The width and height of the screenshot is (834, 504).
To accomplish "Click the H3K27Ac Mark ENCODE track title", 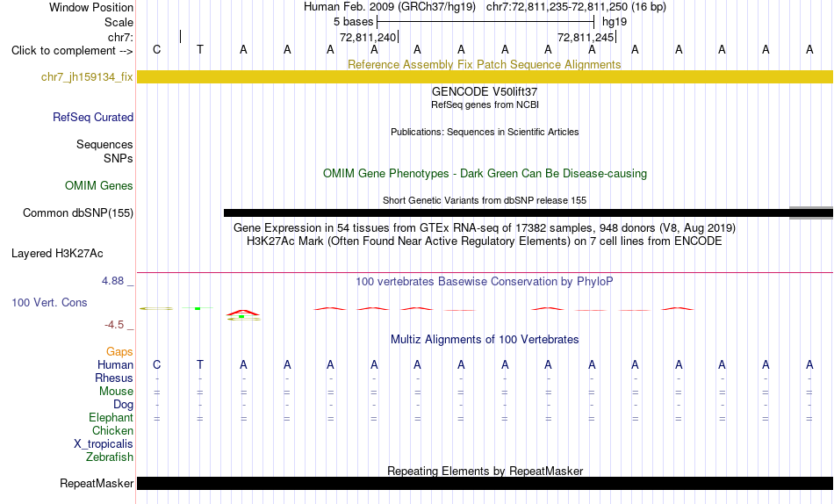I will (485, 241).
